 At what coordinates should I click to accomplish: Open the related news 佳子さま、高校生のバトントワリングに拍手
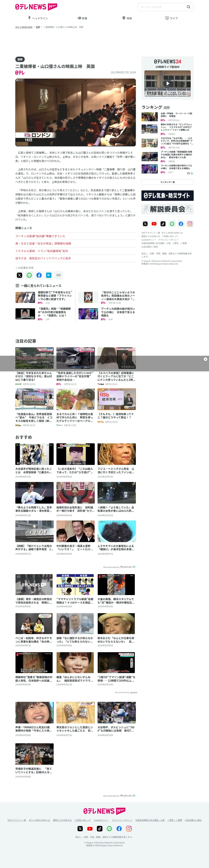[43, 259]
